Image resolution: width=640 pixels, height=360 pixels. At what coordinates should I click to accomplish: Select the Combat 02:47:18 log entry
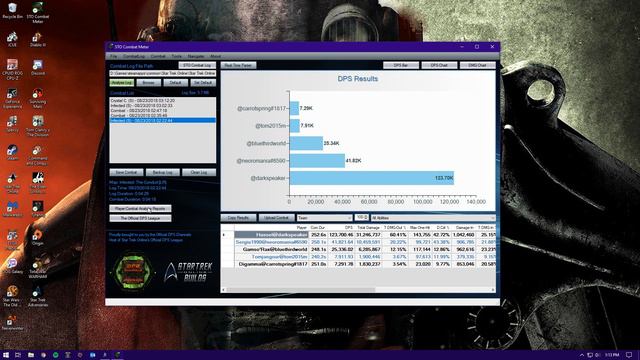click(x=162, y=111)
